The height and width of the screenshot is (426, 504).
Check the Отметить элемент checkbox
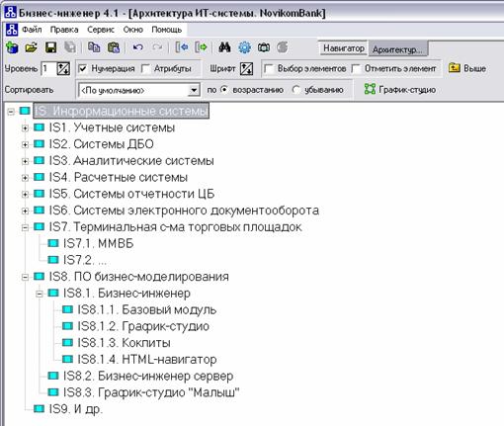pyautogui.click(x=356, y=69)
